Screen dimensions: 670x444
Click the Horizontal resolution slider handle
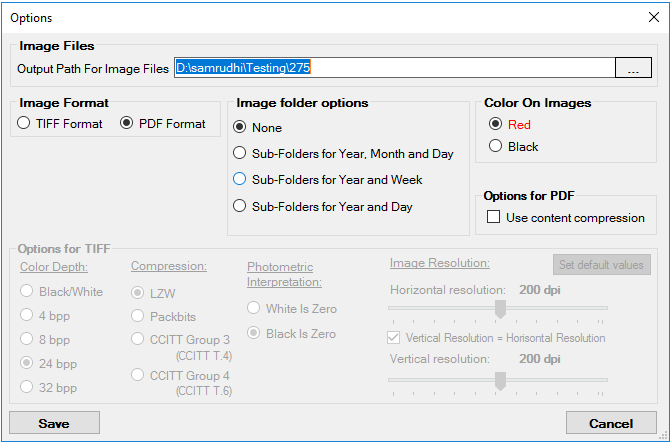pyautogui.click(x=500, y=309)
